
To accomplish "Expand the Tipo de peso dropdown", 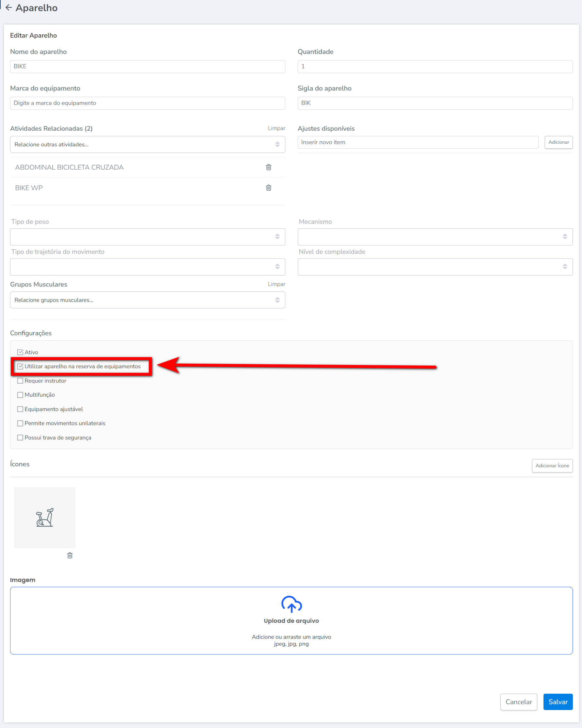I will 148,237.
